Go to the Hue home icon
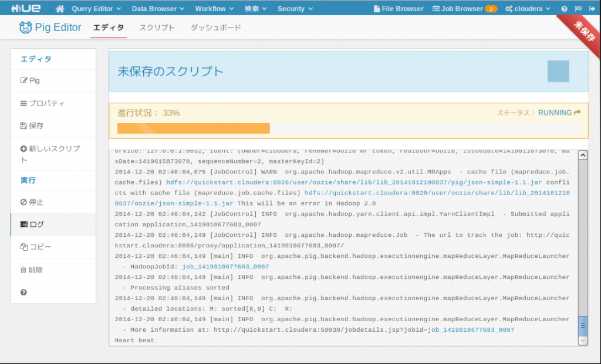 pyautogui.click(x=60, y=9)
